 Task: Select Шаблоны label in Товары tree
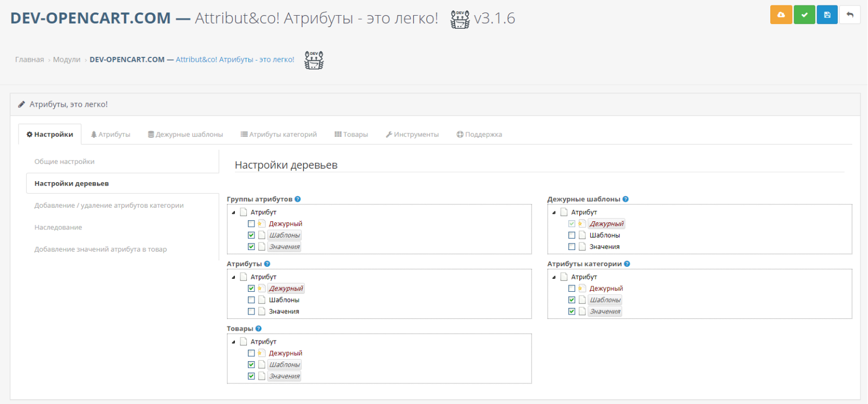[x=284, y=364]
